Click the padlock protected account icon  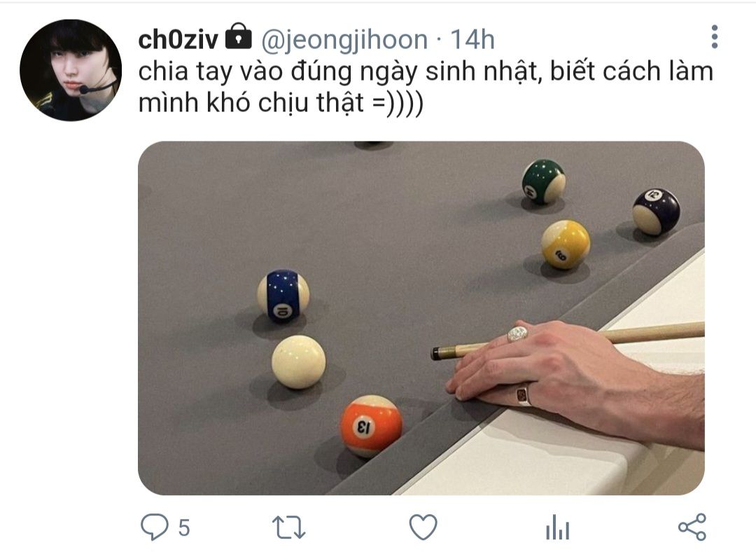239,36
